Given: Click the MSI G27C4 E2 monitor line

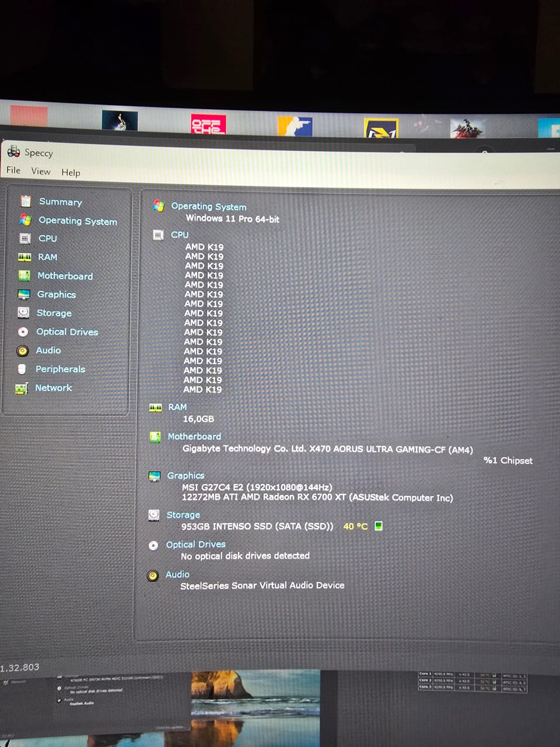Looking at the screenshot, I should pyautogui.click(x=257, y=487).
